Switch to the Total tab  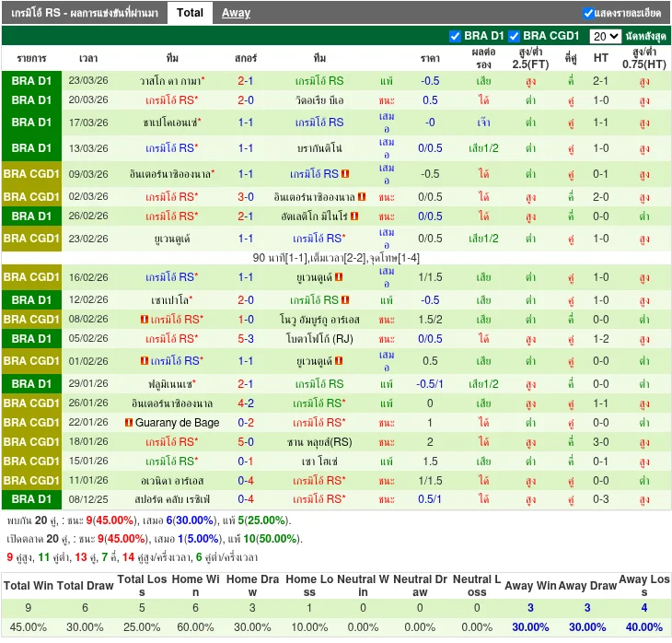coord(190,13)
